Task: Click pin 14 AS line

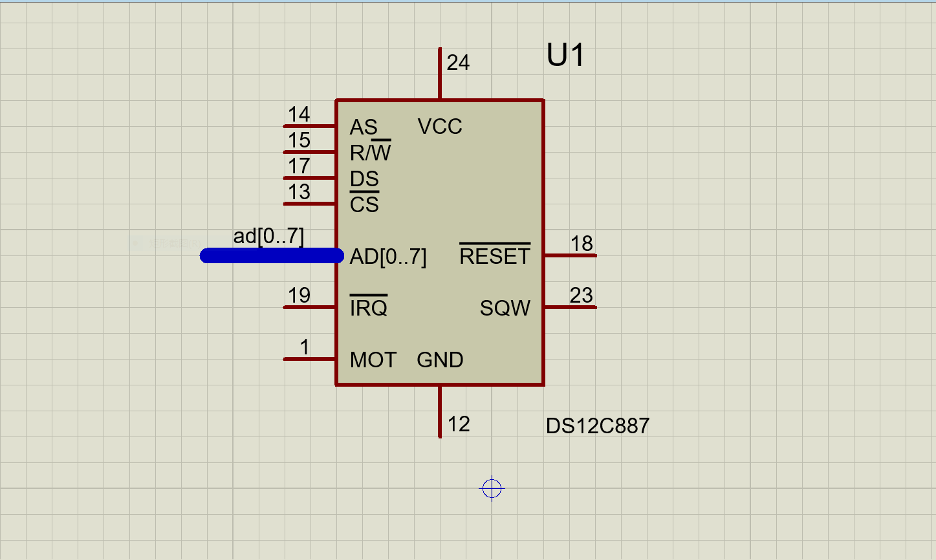Action: coord(310,126)
